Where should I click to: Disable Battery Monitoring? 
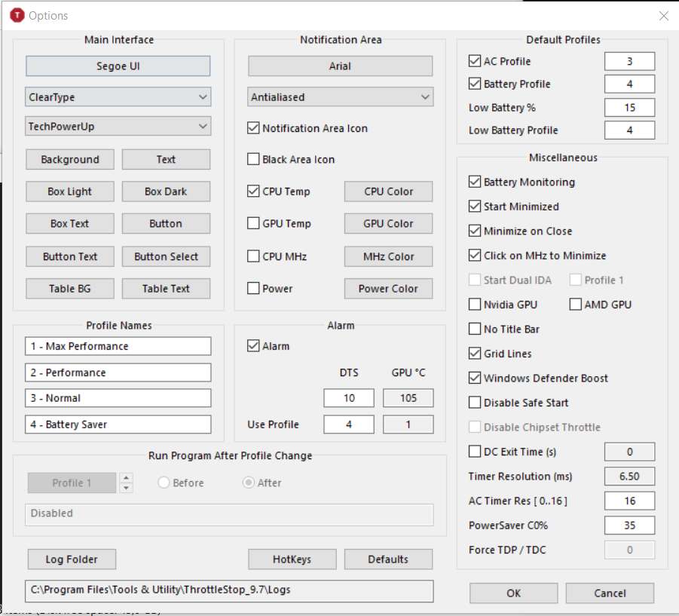tap(475, 182)
